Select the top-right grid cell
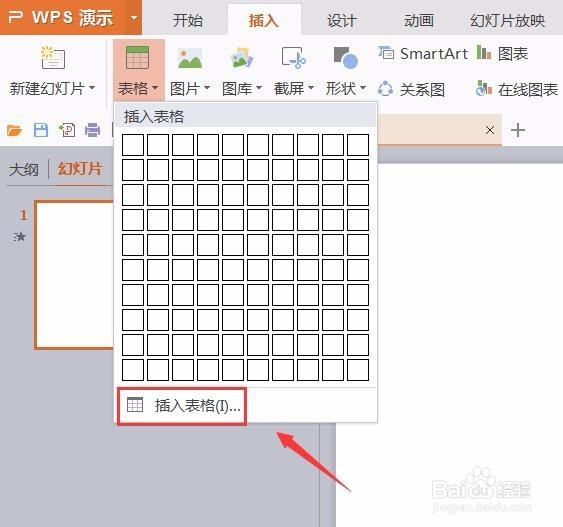Viewport: 563px width, 527px height. tap(358, 145)
